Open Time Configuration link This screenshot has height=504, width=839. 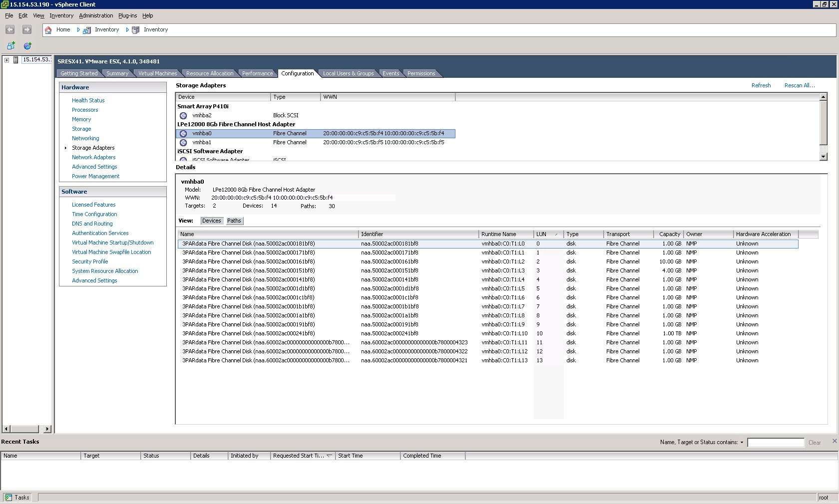(94, 214)
